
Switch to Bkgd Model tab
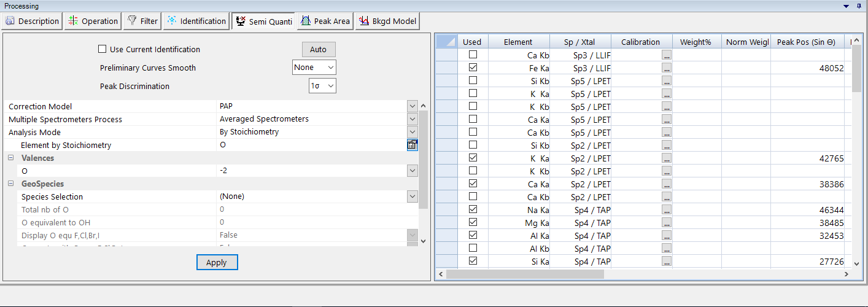click(x=388, y=21)
